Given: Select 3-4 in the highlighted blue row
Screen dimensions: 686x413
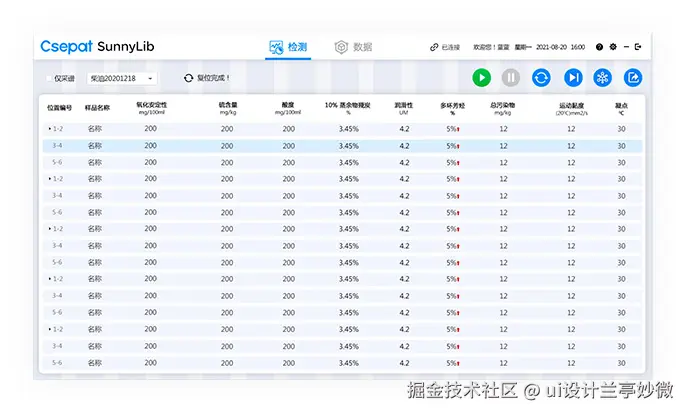Looking at the screenshot, I should click(57, 146).
